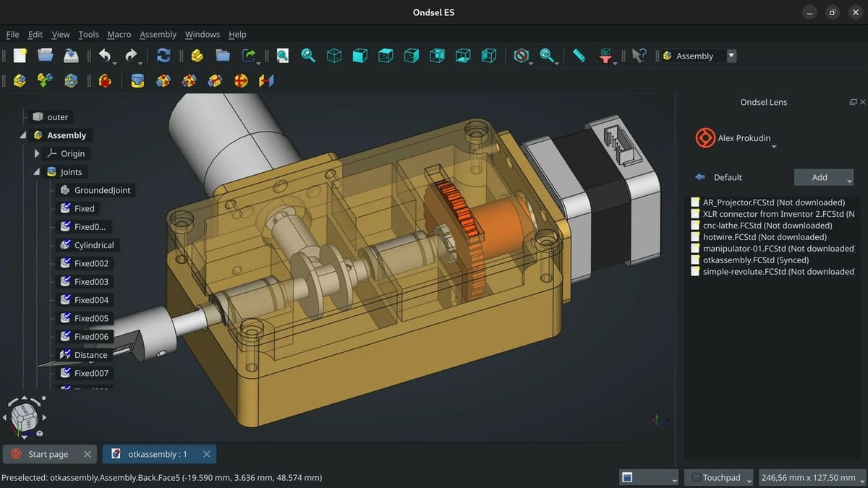Switch to the Start page tab
Screen dimensions: 868x488
49,454
